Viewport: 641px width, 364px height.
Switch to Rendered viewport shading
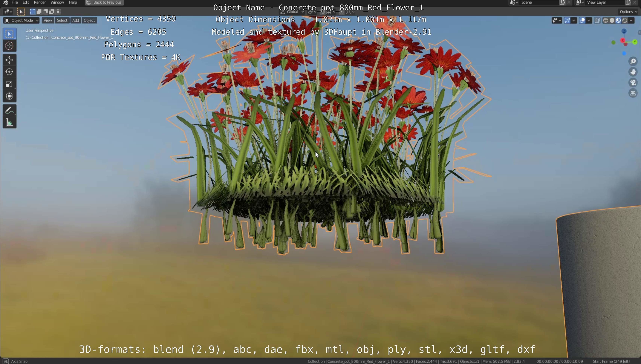625,21
